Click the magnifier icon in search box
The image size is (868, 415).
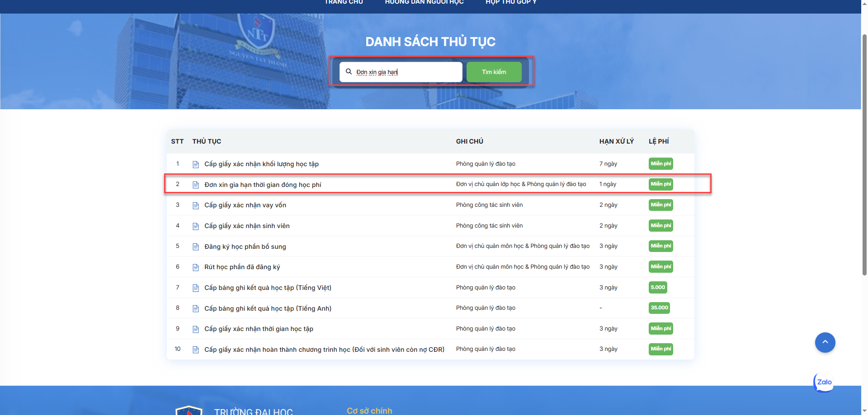click(349, 72)
